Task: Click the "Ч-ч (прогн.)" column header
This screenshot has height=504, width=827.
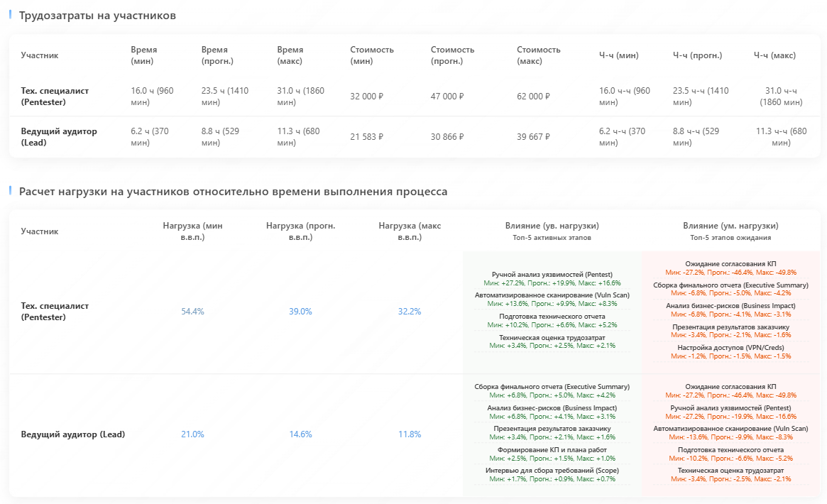Action: coord(697,55)
